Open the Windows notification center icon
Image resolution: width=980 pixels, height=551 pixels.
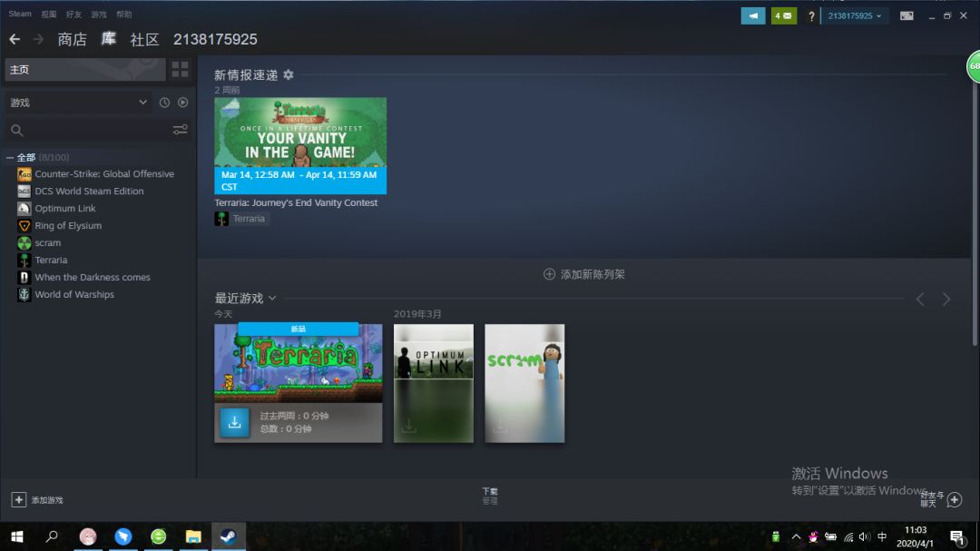coord(957,536)
